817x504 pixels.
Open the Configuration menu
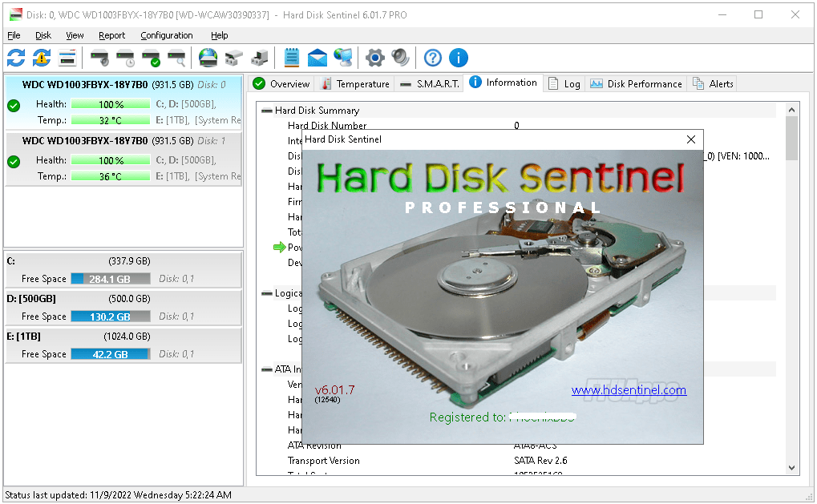[167, 35]
